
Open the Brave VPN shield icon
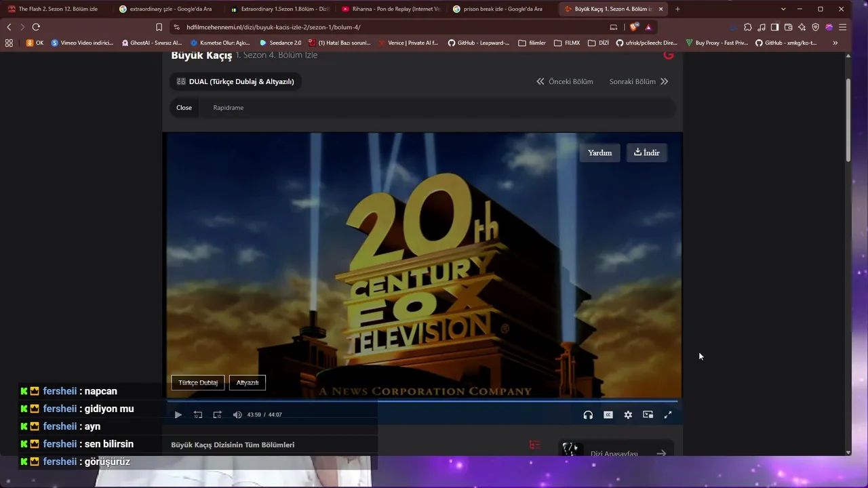(x=816, y=27)
